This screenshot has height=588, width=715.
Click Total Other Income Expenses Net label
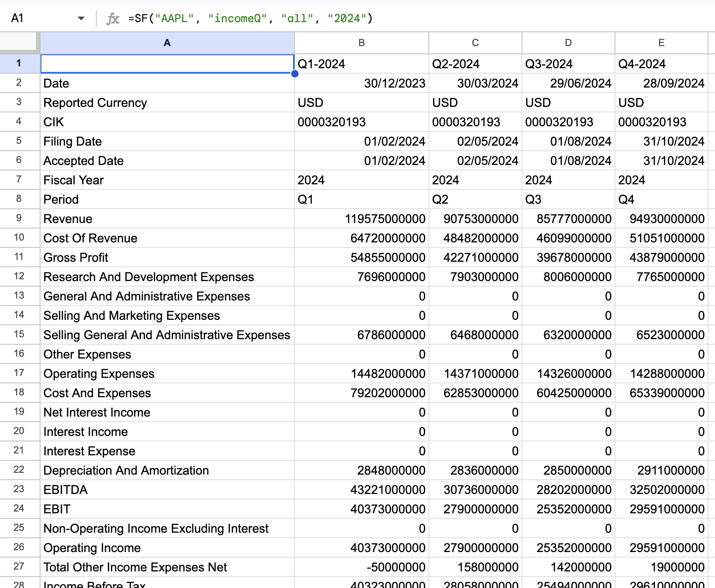pyautogui.click(x=167, y=567)
